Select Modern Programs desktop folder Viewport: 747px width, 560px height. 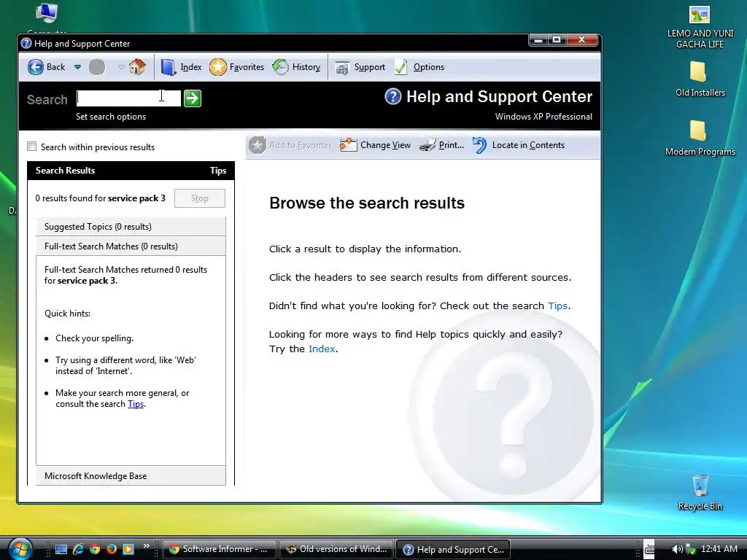click(700, 138)
